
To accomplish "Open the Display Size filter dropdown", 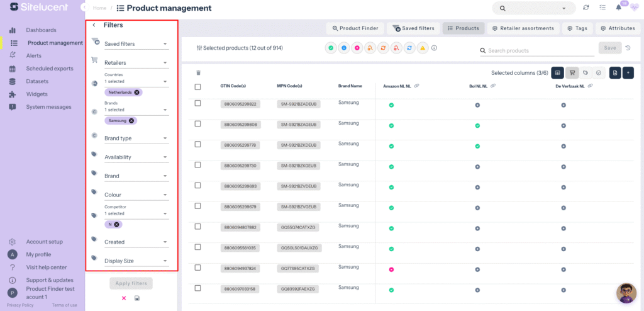I will point(135,261).
